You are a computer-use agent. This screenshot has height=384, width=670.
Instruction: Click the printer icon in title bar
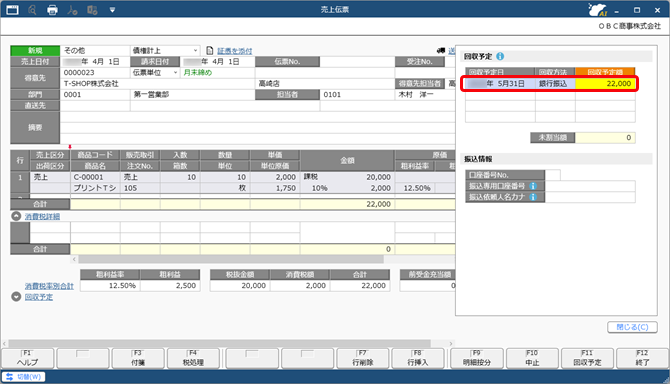click(52, 9)
